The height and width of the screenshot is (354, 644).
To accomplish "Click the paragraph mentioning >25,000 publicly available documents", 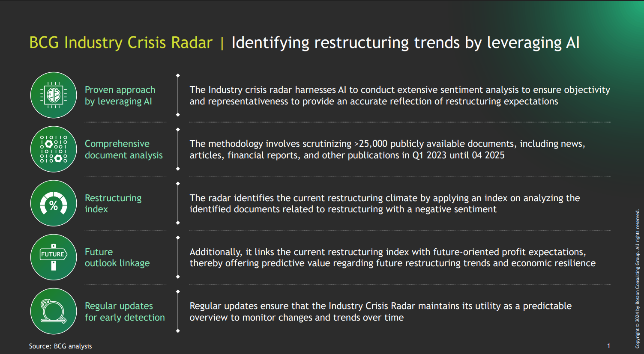I will point(387,149).
